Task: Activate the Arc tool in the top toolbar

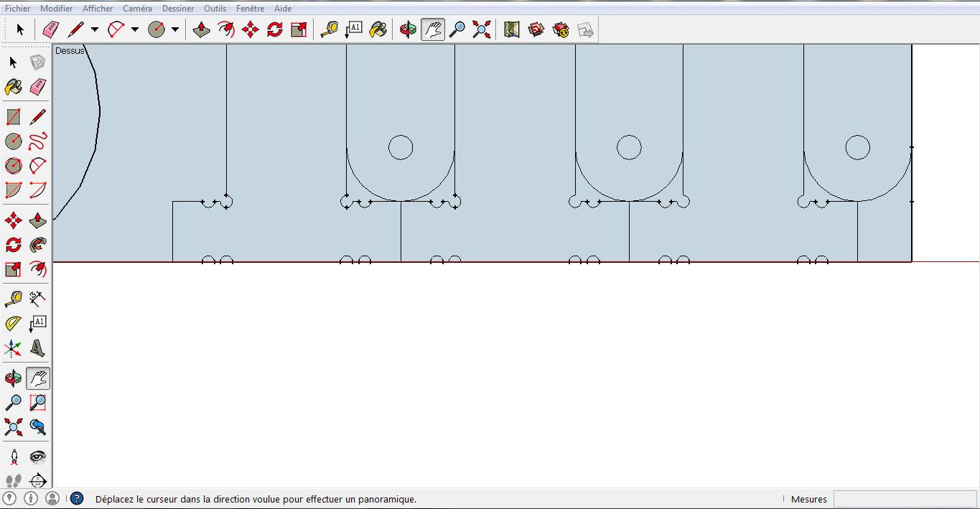Action: click(116, 29)
